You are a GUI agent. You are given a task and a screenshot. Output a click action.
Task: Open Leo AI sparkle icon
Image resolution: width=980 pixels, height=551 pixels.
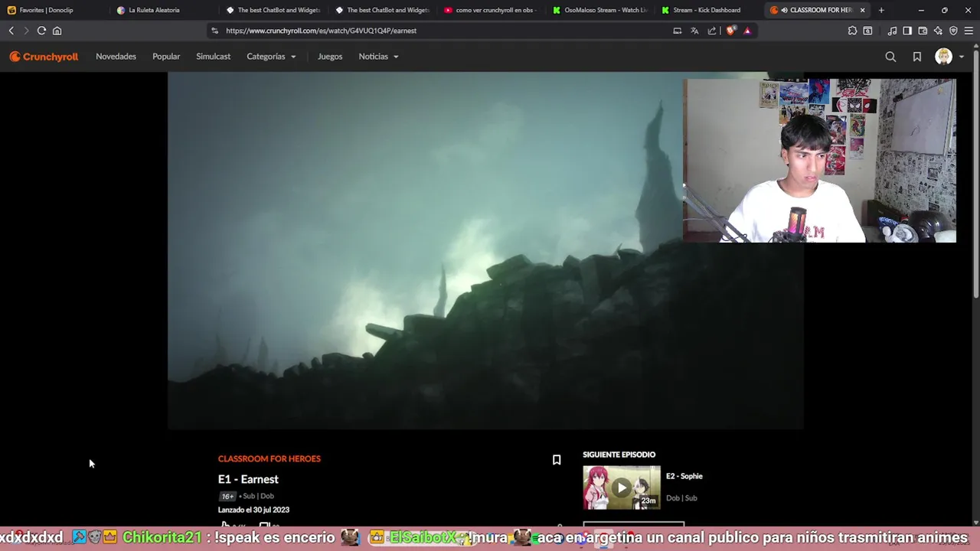click(938, 31)
